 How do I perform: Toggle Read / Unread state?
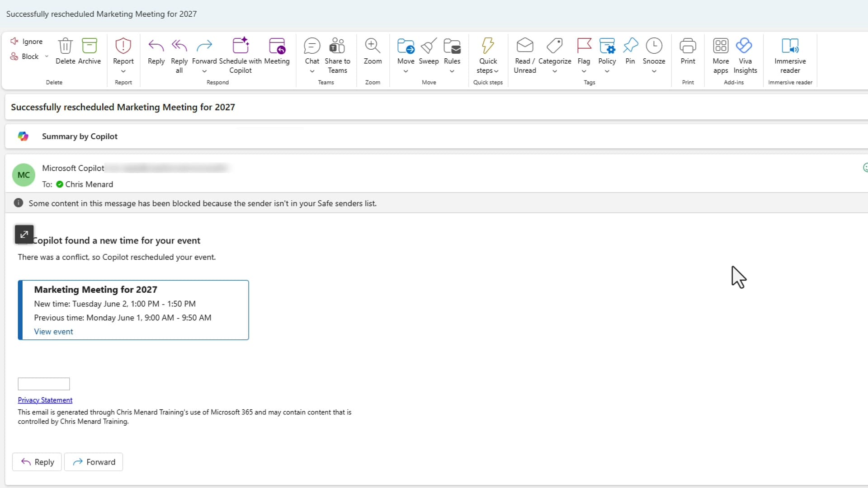click(x=525, y=46)
